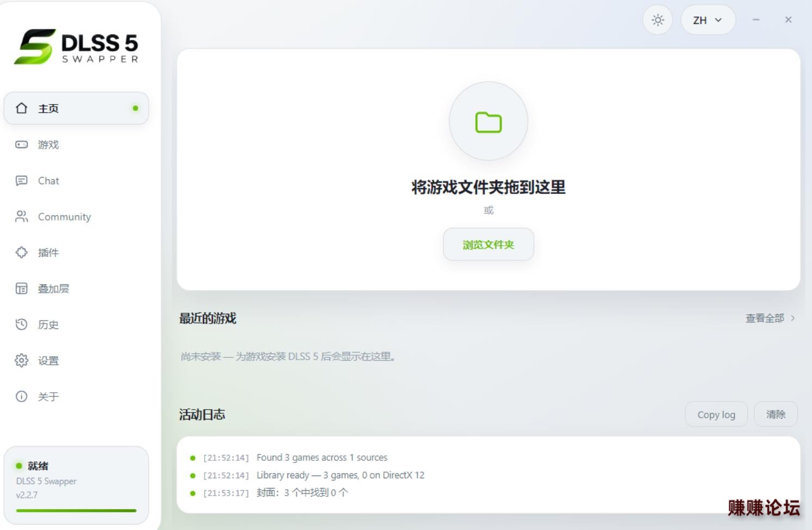Click the 浏览文件夹 button
The image size is (812, 530).
pos(488,244)
